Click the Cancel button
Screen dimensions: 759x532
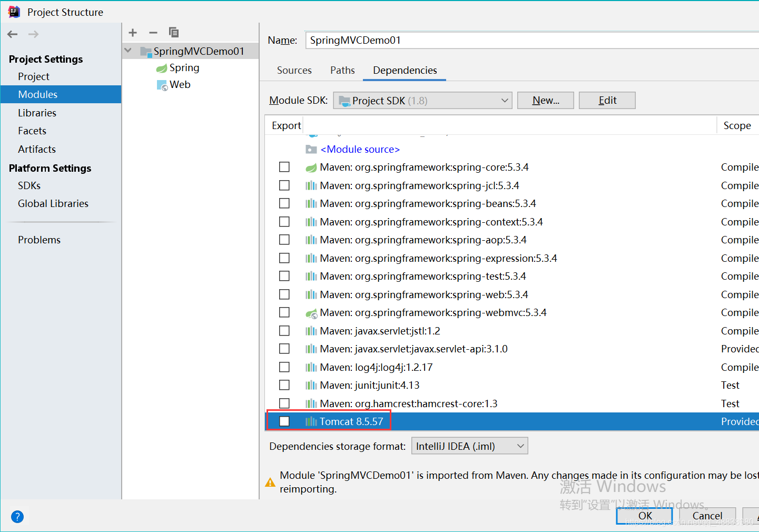(x=707, y=516)
